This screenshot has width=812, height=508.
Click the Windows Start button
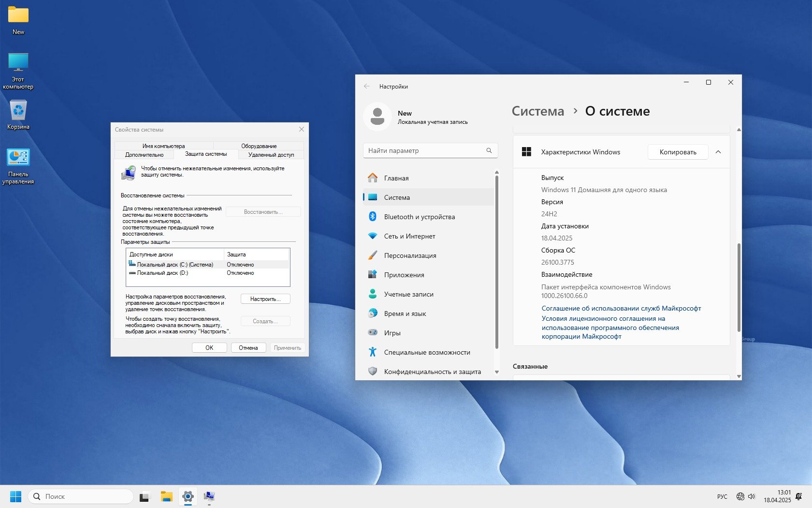point(15,496)
